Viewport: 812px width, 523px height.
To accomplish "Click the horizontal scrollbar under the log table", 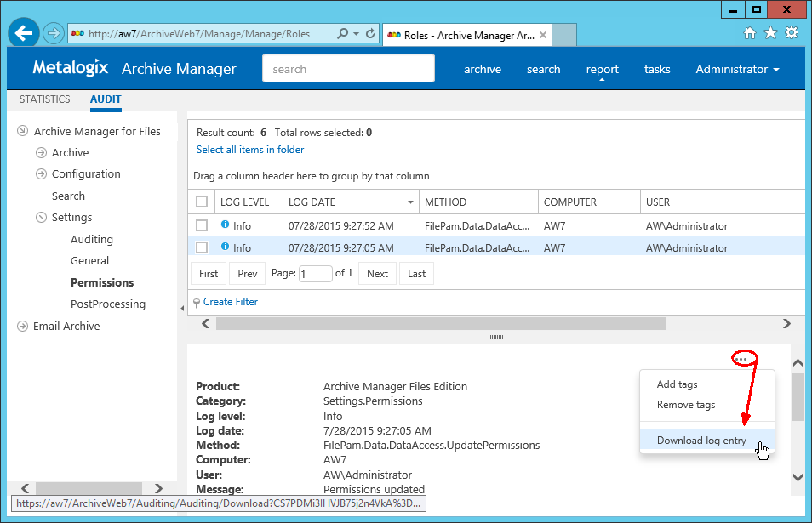I will 440,324.
